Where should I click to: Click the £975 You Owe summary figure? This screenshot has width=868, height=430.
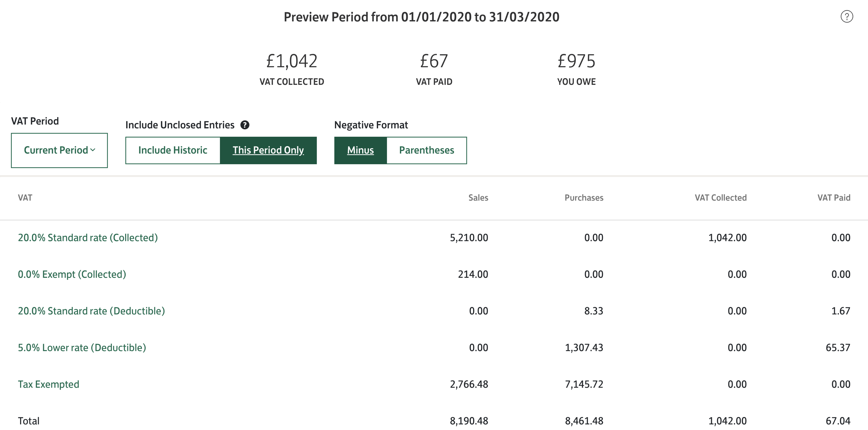tap(576, 61)
